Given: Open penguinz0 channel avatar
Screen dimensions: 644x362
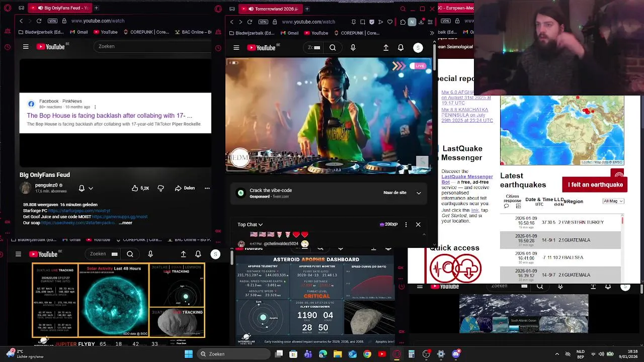Looking at the screenshot, I should [25, 188].
